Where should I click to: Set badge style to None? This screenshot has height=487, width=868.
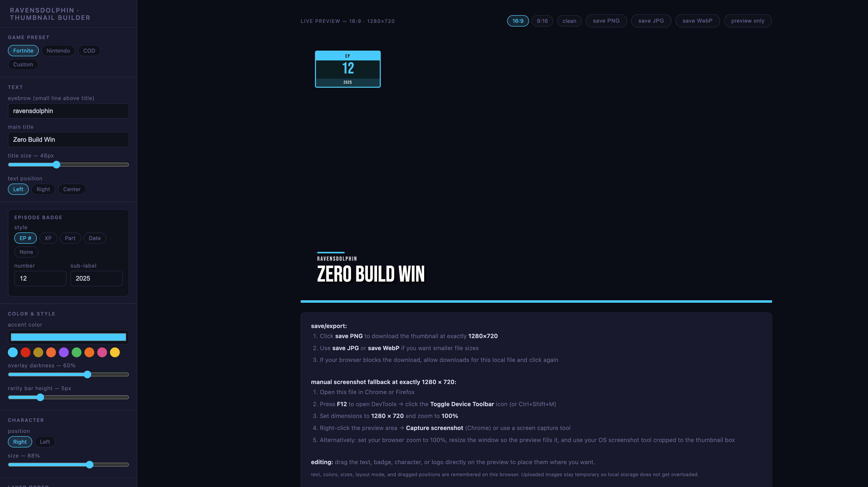click(x=26, y=252)
